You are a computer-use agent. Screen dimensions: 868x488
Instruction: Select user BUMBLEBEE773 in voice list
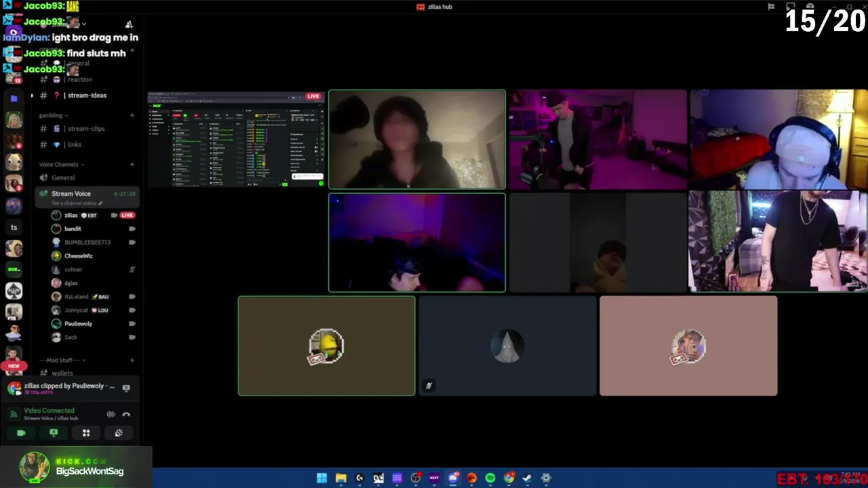coord(87,242)
